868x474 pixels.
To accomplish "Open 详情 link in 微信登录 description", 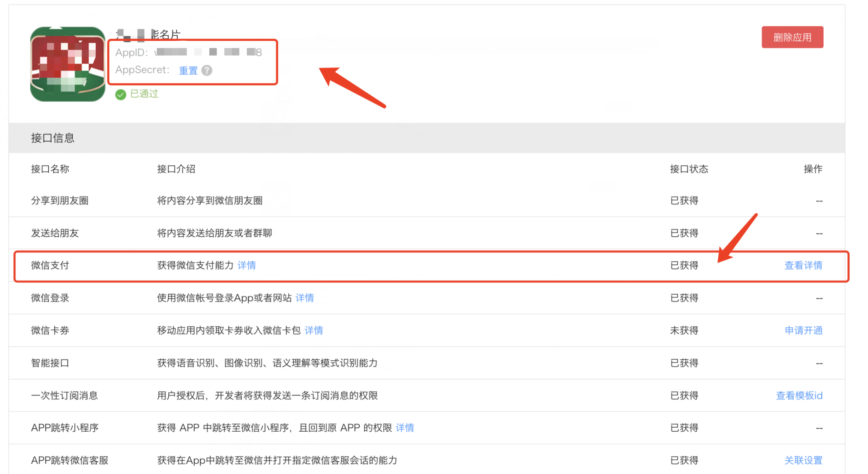I will coord(305,298).
